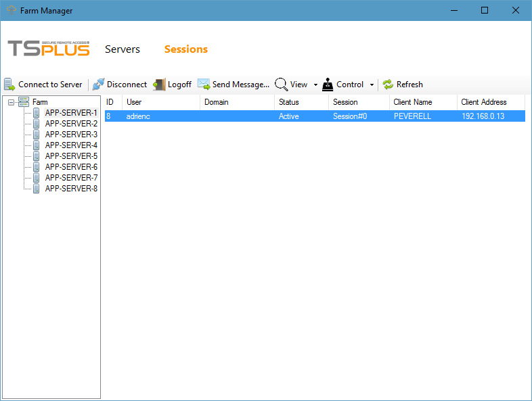The image size is (532, 401).
Task: Click the Connect to Server icon
Action: tap(9, 85)
